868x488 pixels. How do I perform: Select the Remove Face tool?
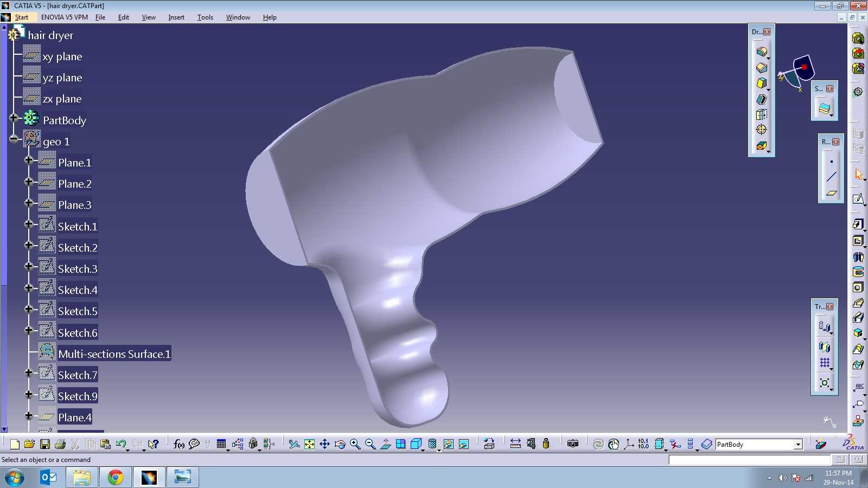tap(761, 145)
